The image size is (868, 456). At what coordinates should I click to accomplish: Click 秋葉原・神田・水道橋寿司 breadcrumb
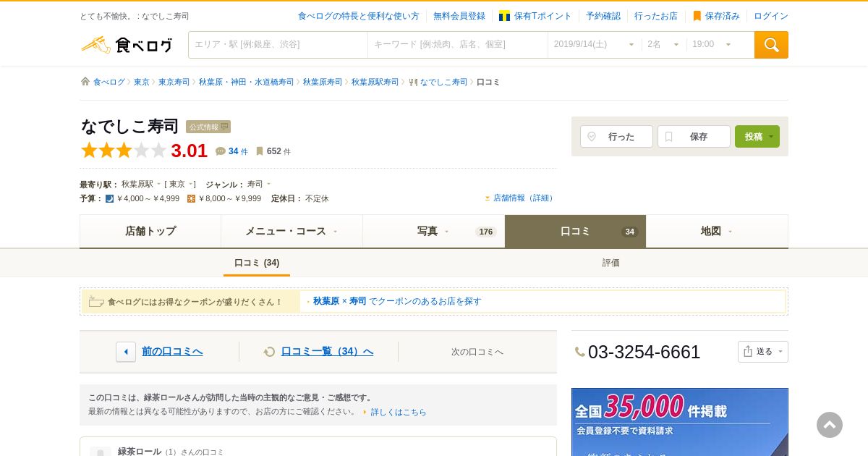pyautogui.click(x=247, y=83)
